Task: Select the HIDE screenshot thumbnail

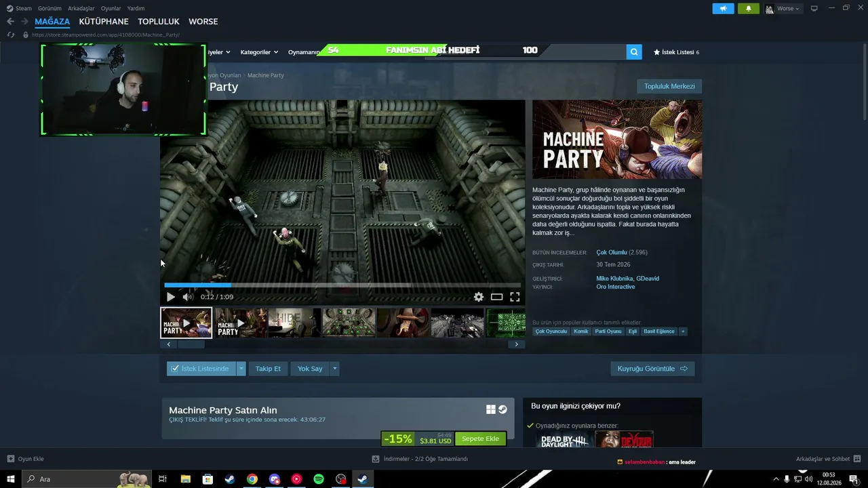Action: pos(294,323)
